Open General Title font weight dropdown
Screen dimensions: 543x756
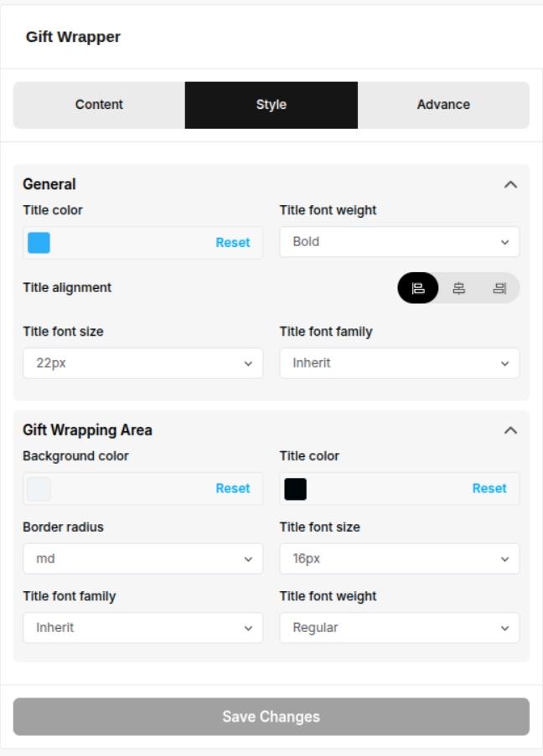point(399,242)
